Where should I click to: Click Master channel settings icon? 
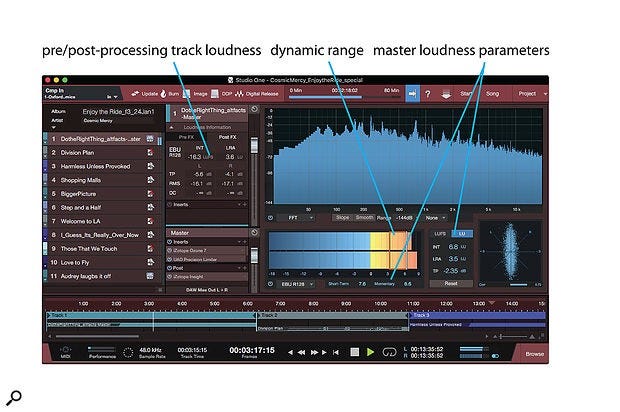pyautogui.click(x=255, y=232)
